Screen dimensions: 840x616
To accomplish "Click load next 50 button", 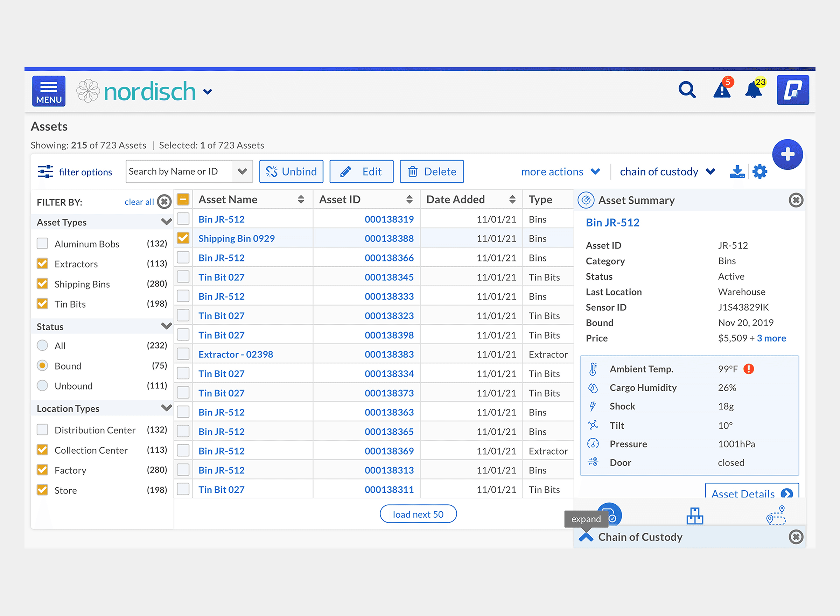I will 418,514.
